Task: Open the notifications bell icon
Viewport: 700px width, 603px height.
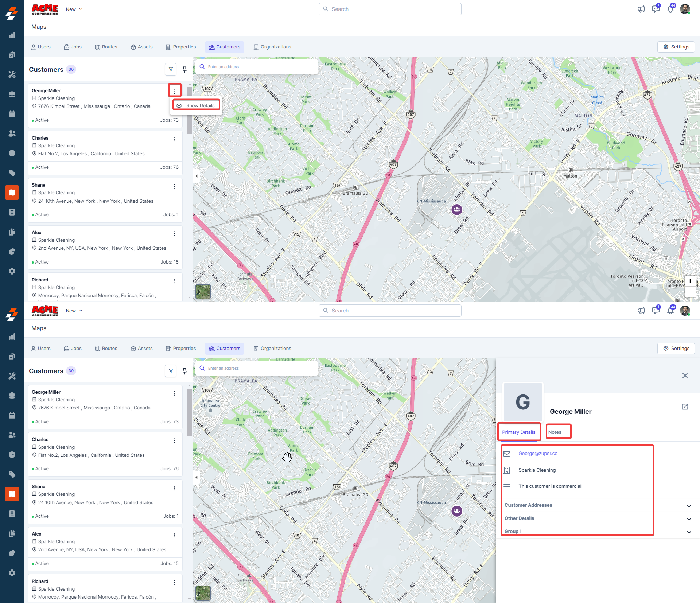Action: (x=670, y=9)
